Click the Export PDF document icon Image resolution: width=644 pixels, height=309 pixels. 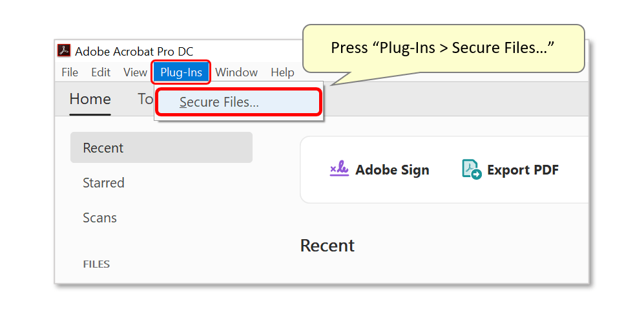[x=471, y=169]
